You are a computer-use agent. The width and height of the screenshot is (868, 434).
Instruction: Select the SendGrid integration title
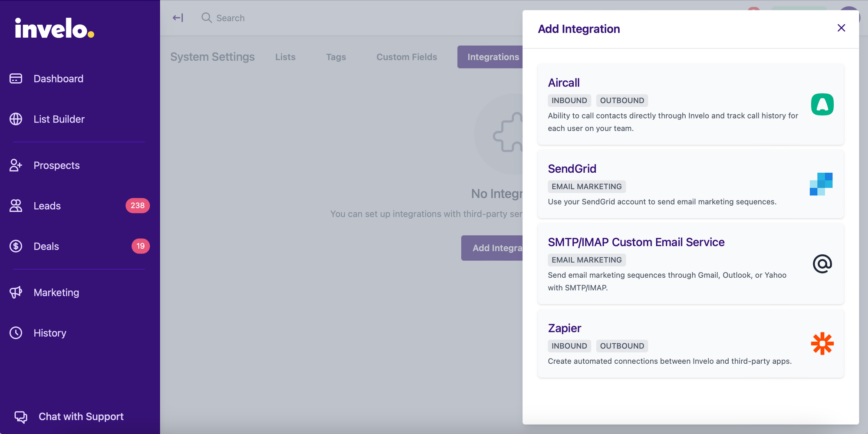point(572,168)
